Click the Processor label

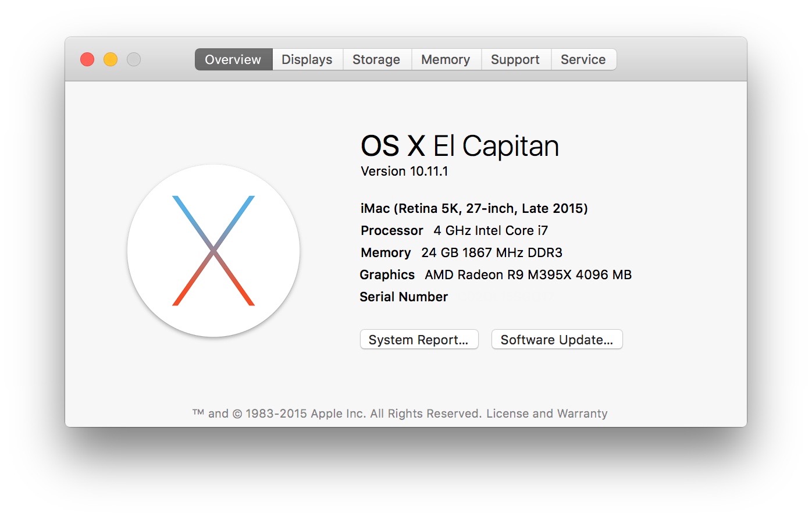[392, 231]
